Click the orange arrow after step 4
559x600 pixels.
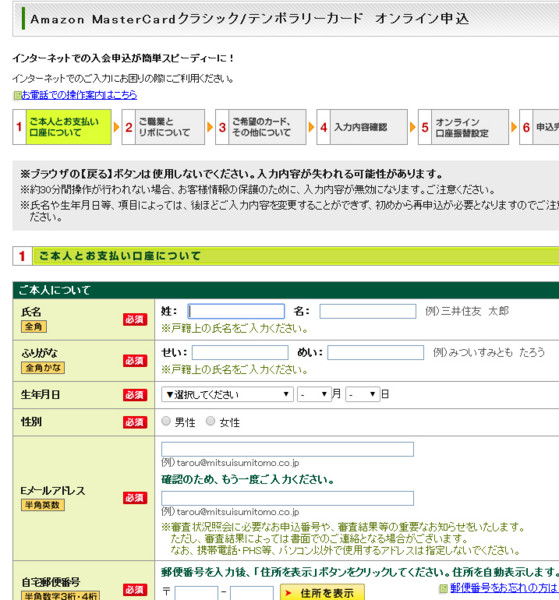pyautogui.click(x=413, y=127)
